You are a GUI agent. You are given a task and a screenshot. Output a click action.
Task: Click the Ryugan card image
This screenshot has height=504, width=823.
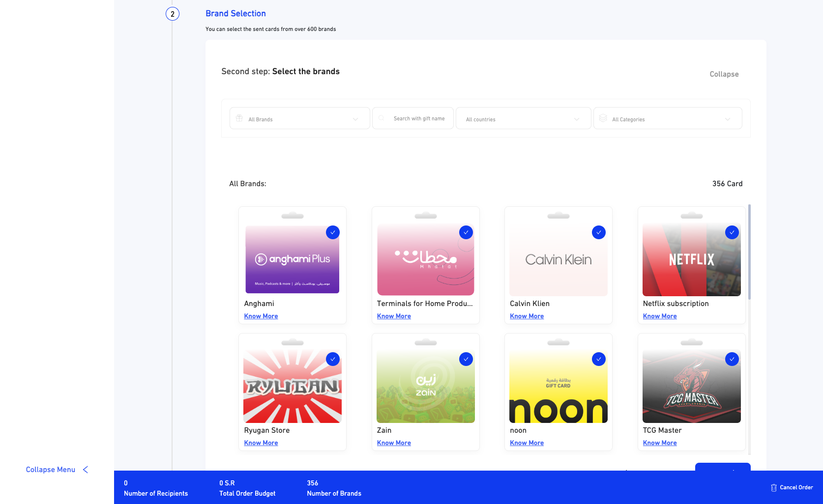coord(293,386)
